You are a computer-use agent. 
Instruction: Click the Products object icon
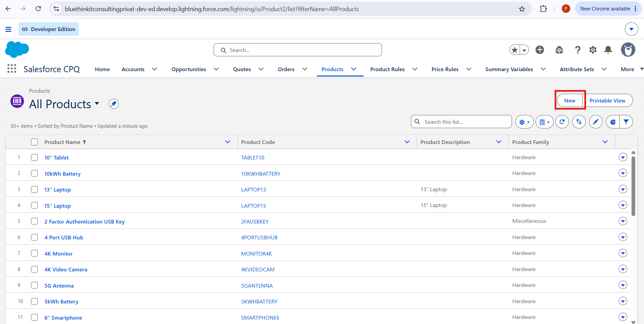click(17, 101)
